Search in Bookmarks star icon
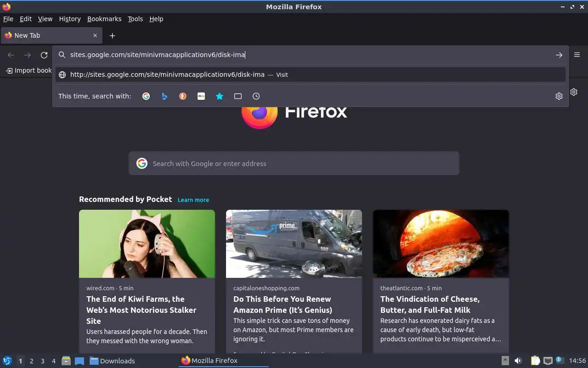The height and width of the screenshot is (368, 588). pyautogui.click(x=220, y=96)
